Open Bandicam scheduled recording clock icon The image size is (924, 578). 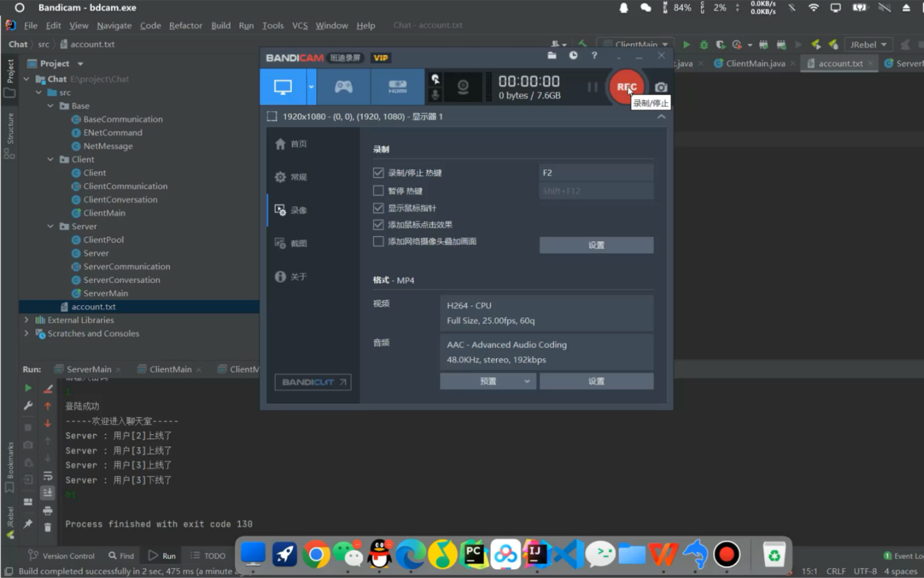[x=574, y=56]
